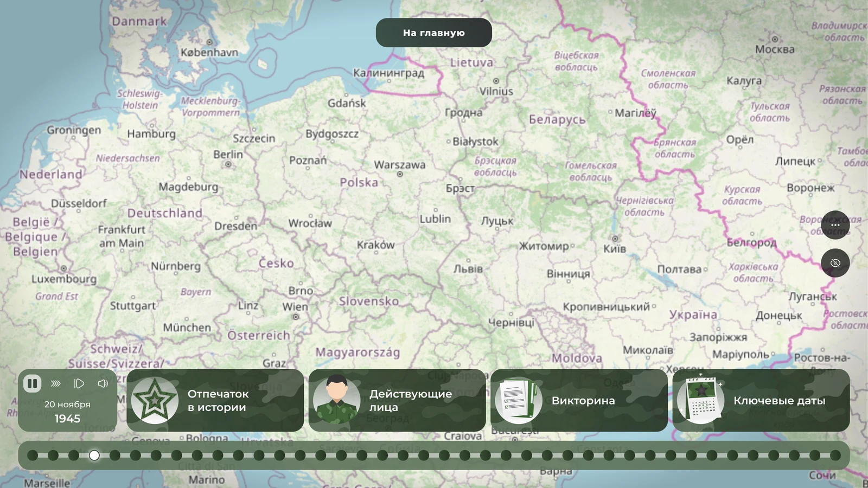Click the white active timeline dot
Viewport: 868px width, 488px height.
[94, 455]
